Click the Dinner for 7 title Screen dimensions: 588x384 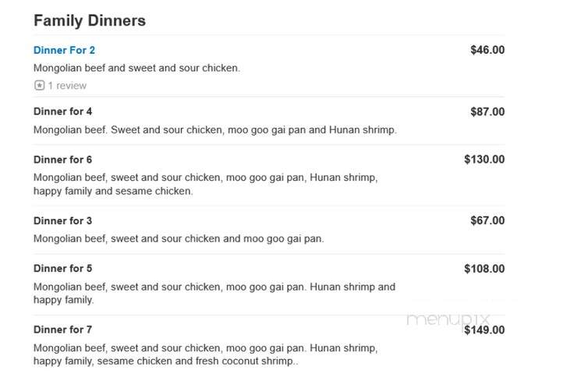(x=62, y=329)
